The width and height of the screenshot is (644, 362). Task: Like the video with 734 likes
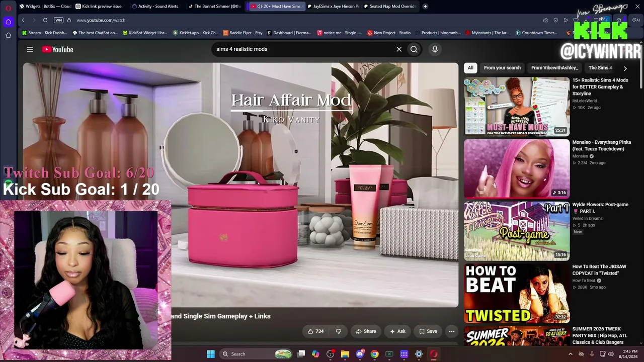[x=315, y=331]
